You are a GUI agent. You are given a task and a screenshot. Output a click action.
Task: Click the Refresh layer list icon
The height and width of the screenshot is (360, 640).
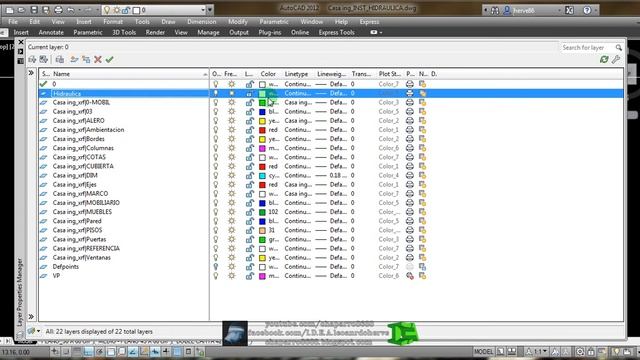604,60
